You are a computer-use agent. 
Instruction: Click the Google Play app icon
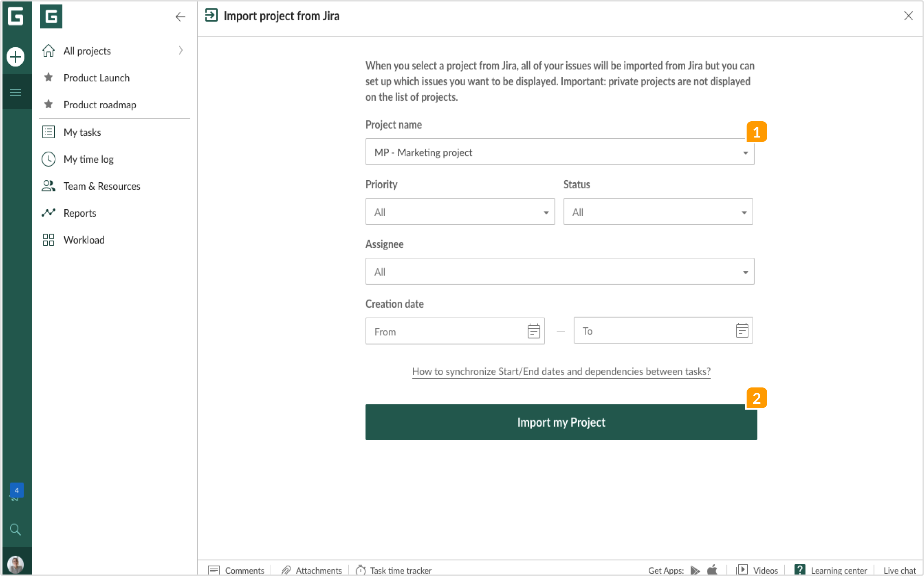(x=695, y=570)
